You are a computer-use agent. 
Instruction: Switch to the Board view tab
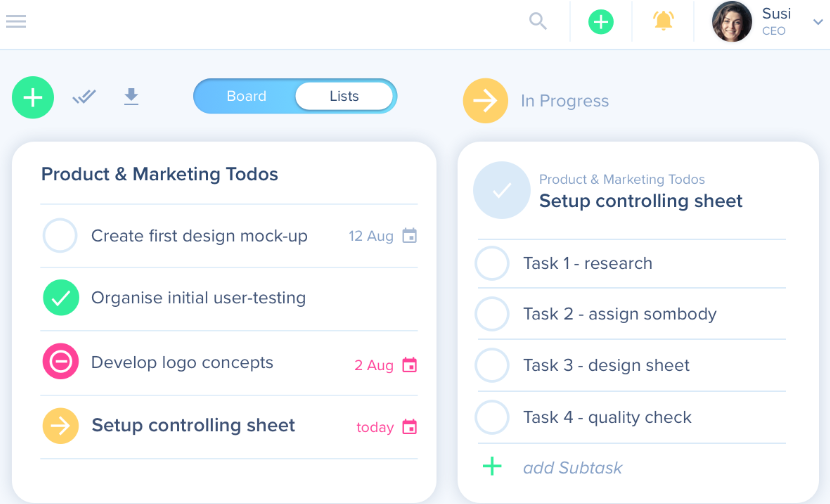(x=246, y=96)
